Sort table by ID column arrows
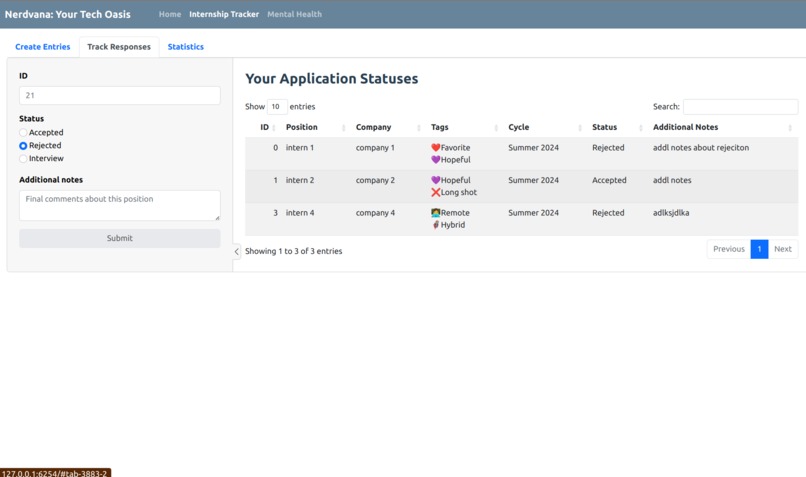Viewport: 806px width, 477px height. pyautogui.click(x=273, y=127)
